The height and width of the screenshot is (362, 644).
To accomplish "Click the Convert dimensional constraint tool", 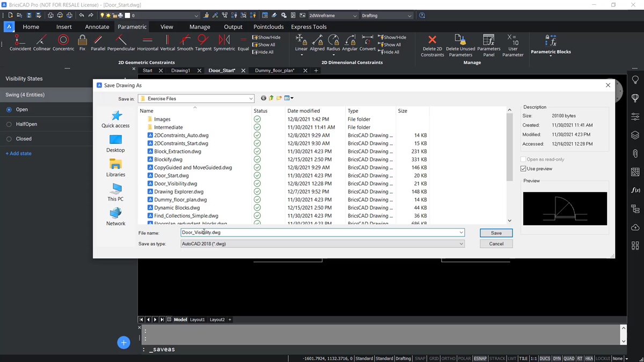I will pyautogui.click(x=368, y=42).
